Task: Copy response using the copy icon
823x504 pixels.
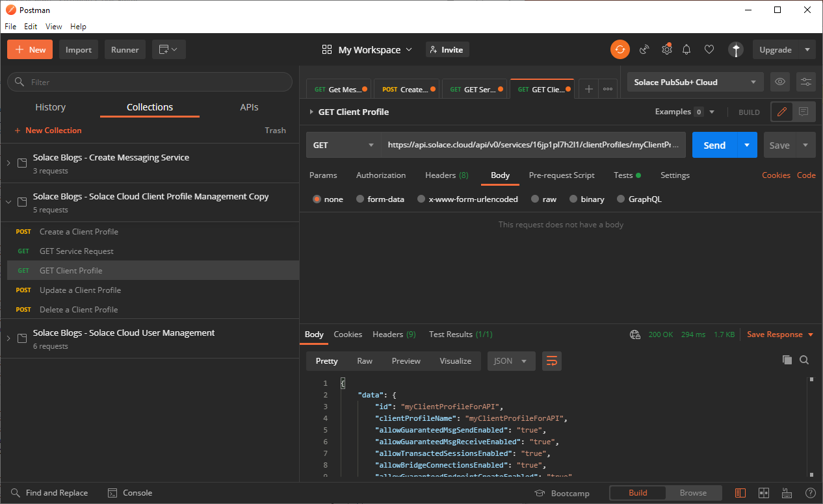Action: pyautogui.click(x=787, y=360)
